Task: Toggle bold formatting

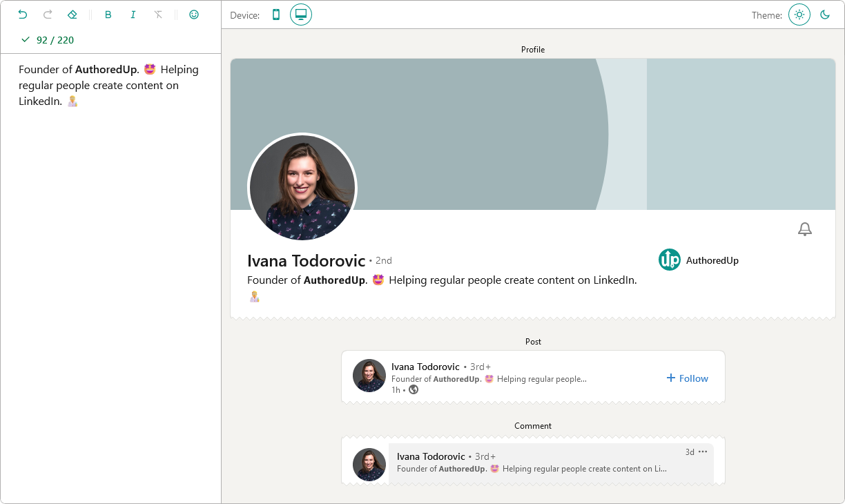Action: 108,14
